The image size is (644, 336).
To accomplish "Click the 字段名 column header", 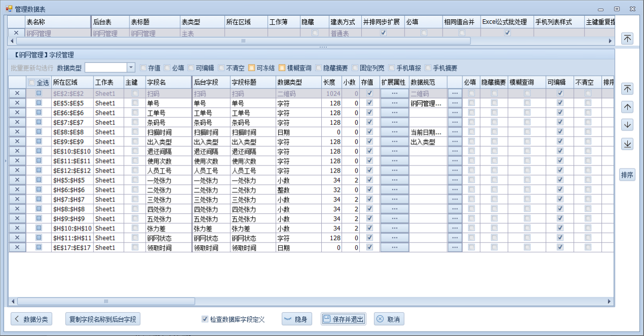I will click(x=167, y=82).
